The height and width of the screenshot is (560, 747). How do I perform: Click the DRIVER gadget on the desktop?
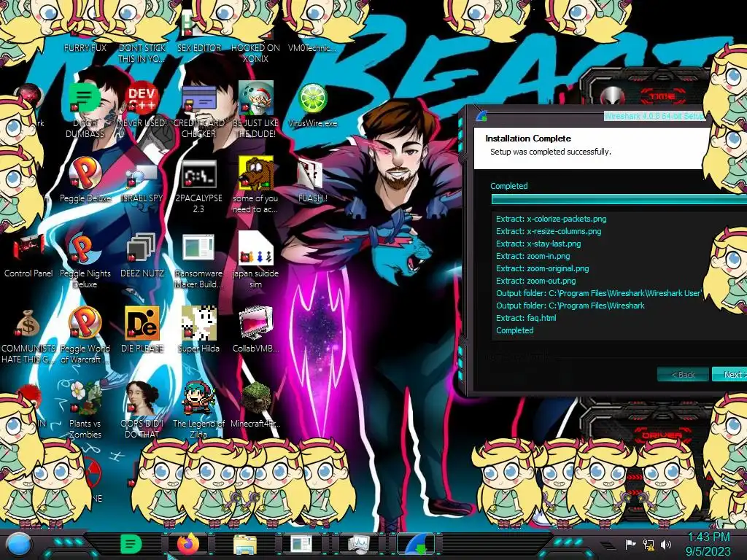click(662, 435)
